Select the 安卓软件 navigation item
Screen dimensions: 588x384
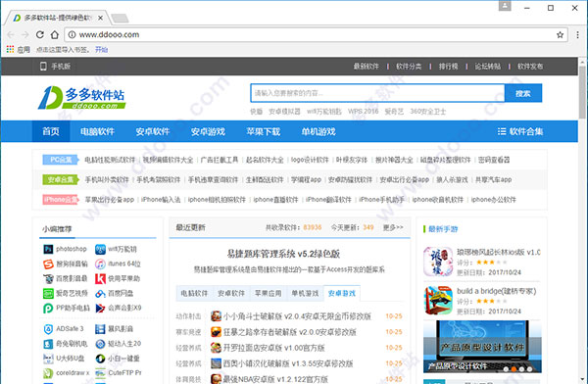153,131
